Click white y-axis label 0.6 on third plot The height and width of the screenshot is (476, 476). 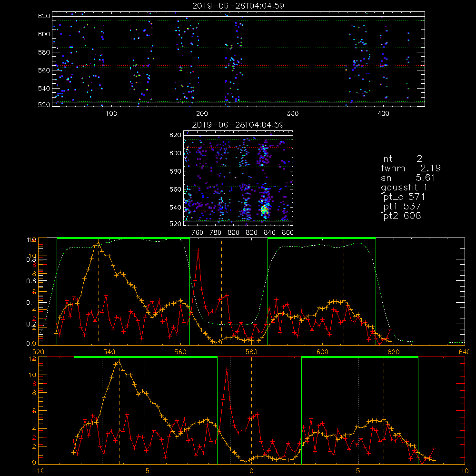[x=31, y=281]
